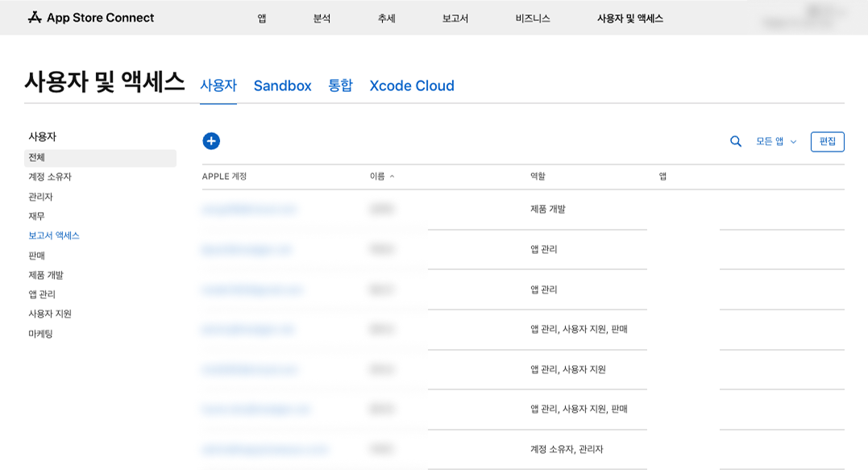Click the 제품 개발 role cell in table

pyautogui.click(x=547, y=210)
